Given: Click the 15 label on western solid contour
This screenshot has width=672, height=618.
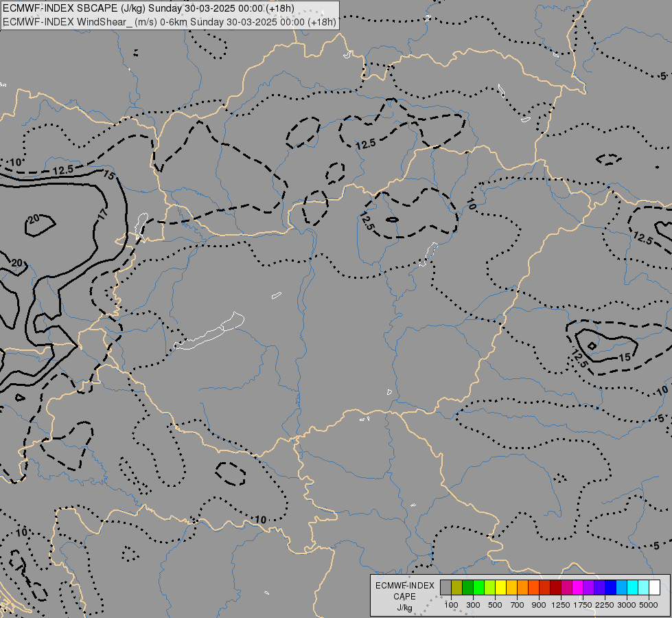Looking at the screenshot, I should [109, 174].
